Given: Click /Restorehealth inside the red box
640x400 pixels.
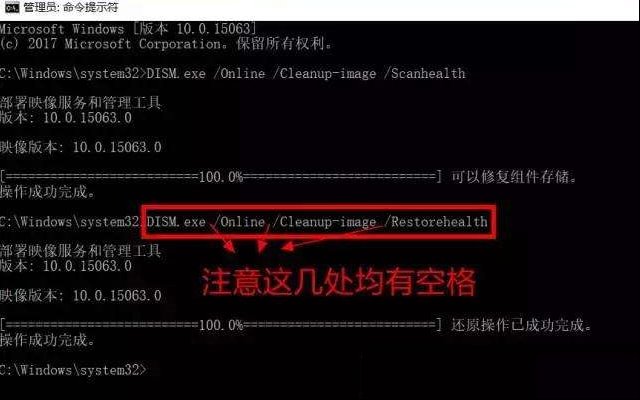Looking at the screenshot, I should [436, 222].
